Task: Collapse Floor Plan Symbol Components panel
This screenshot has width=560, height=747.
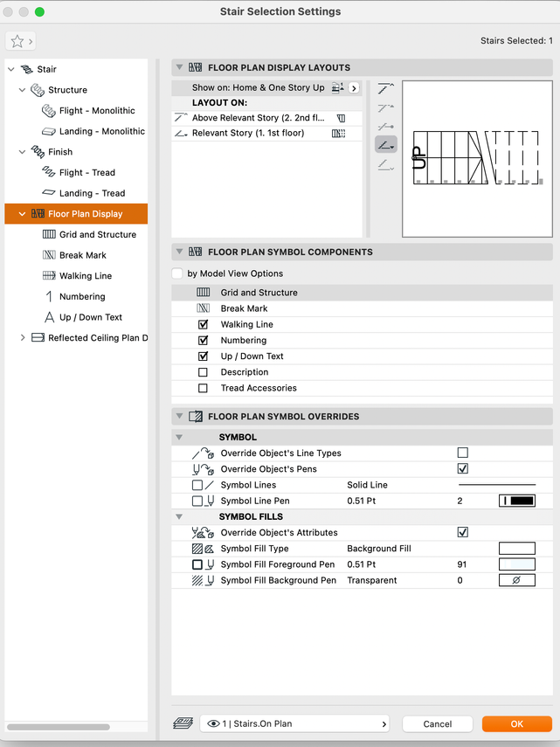Action: tap(179, 252)
